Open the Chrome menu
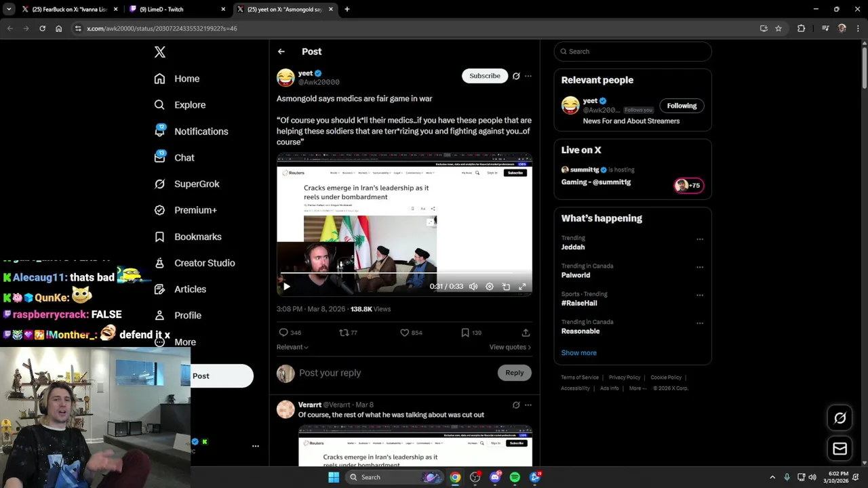Viewport: 868px width, 488px height. coord(858,28)
